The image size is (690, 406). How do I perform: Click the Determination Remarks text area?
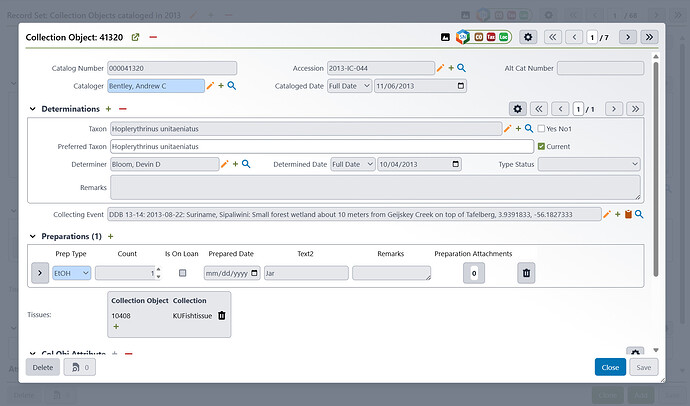(x=375, y=187)
